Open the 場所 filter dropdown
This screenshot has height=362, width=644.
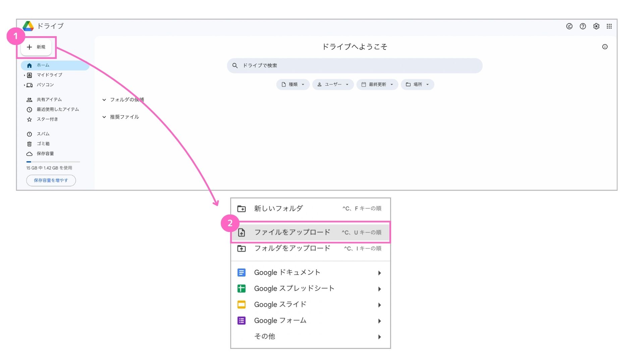[417, 84]
